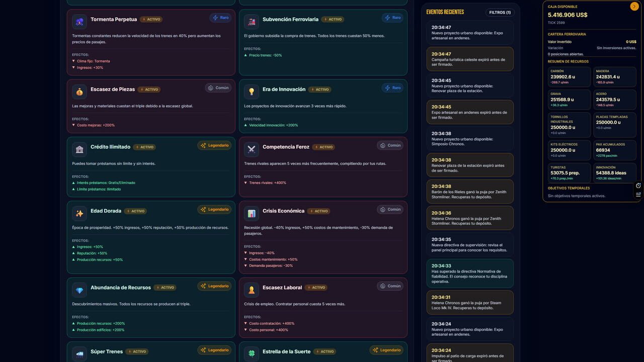Collapse the side panel with the orange arrow
The height and width of the screenshot is (362, 644).
(x=634, y=7)
